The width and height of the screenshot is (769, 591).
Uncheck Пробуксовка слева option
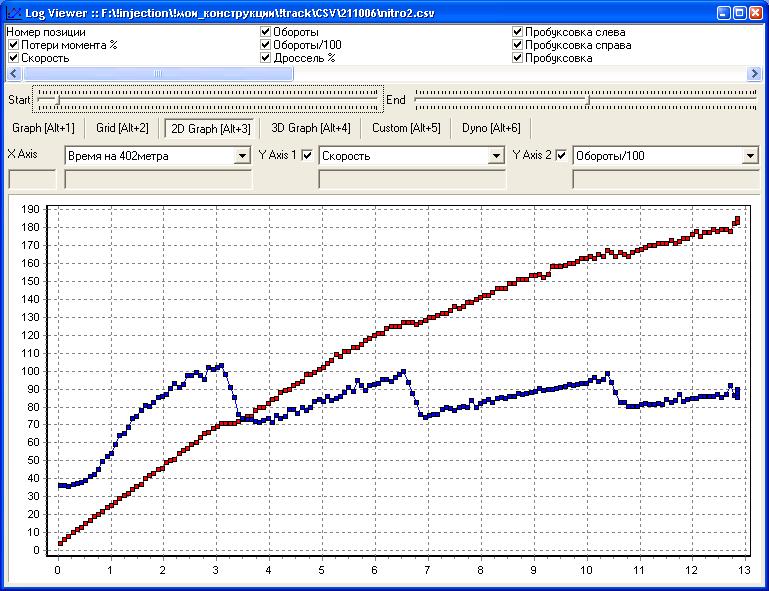point(518,32)
